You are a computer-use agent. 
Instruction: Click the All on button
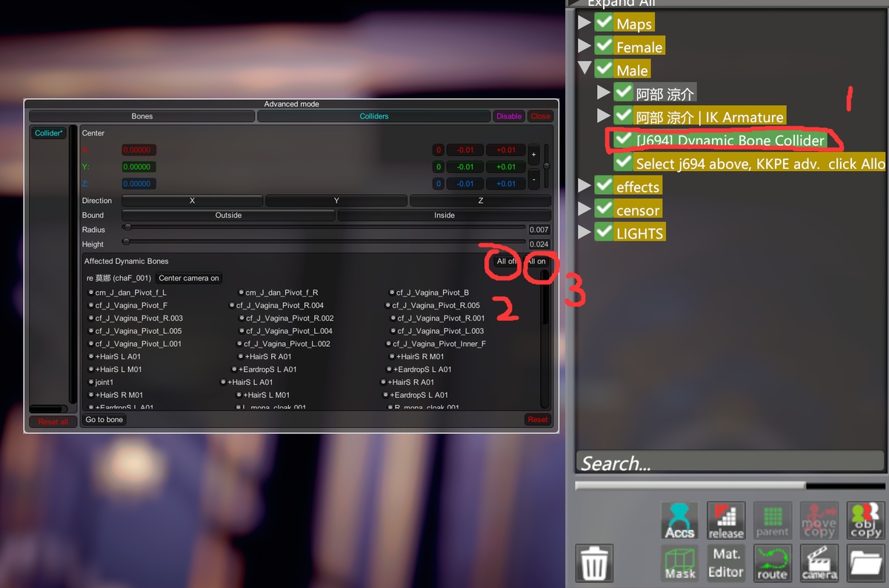click(x=536, y=261)
